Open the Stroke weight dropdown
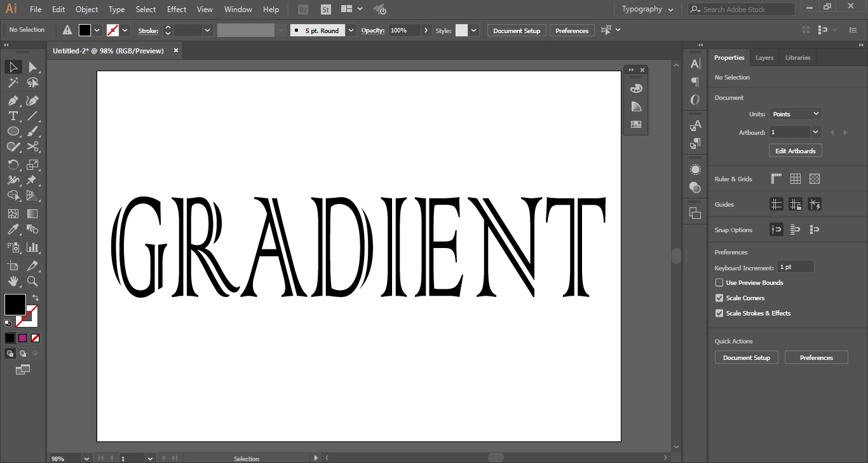 [208, 31]
